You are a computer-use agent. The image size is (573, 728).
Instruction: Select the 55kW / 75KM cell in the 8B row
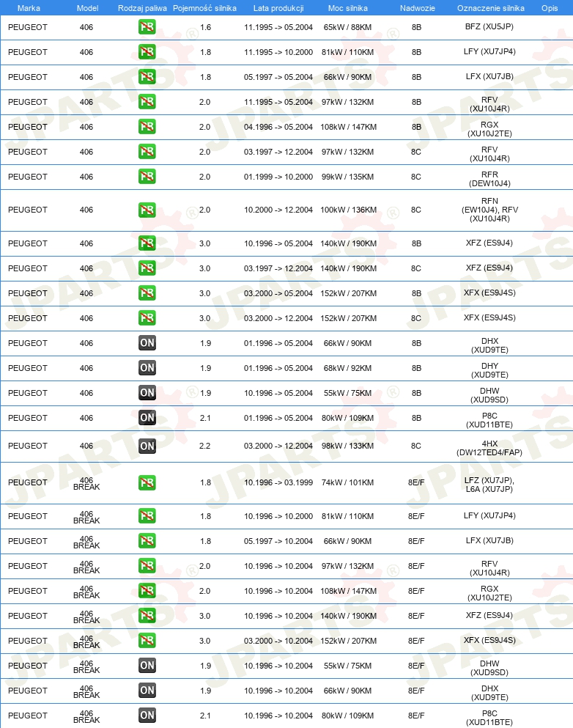tap(347, 393)
